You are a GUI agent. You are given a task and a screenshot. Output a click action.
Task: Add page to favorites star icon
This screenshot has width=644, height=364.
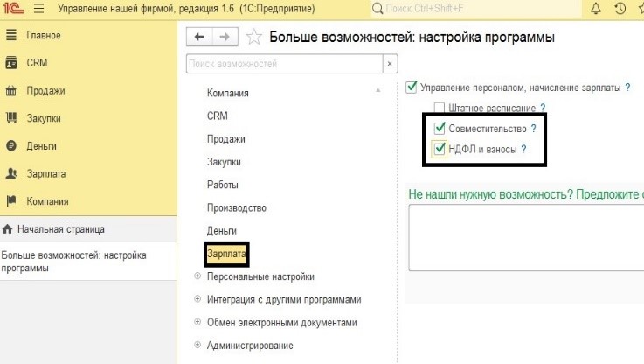pyautogui.click(x=253, y=37)
